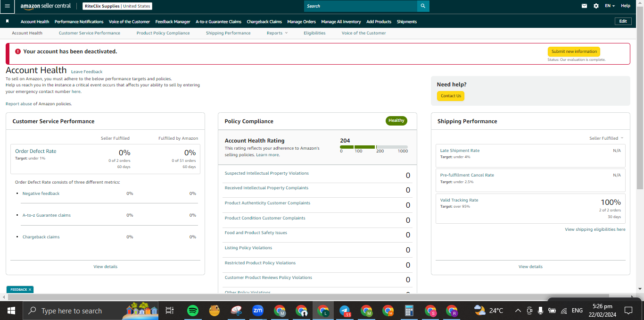
Task: Open Telegram from the taskbar
Action: [x=345, y=311]
